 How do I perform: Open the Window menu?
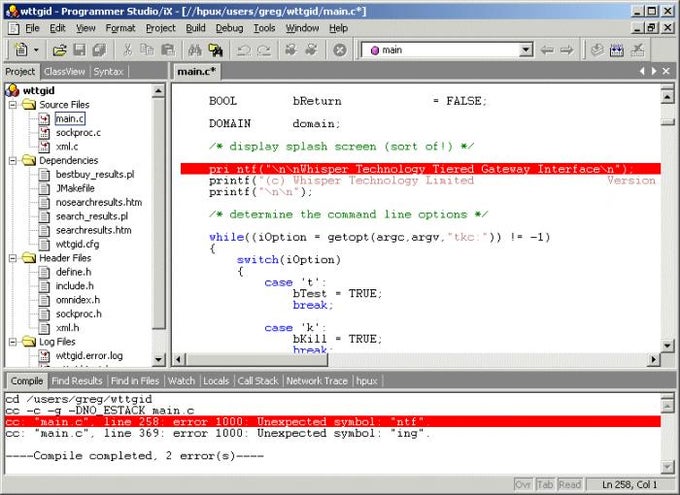302,28
